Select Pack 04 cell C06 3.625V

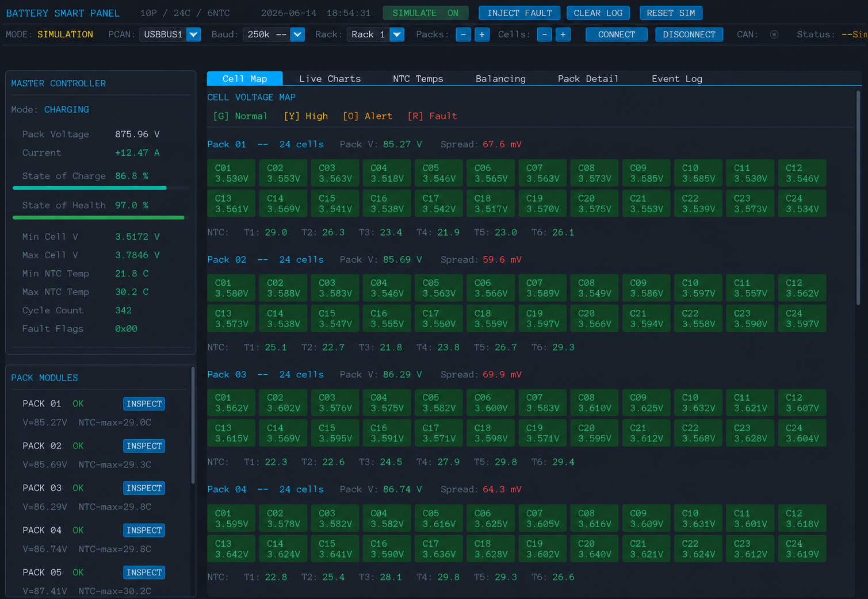[x=491, y=518]
